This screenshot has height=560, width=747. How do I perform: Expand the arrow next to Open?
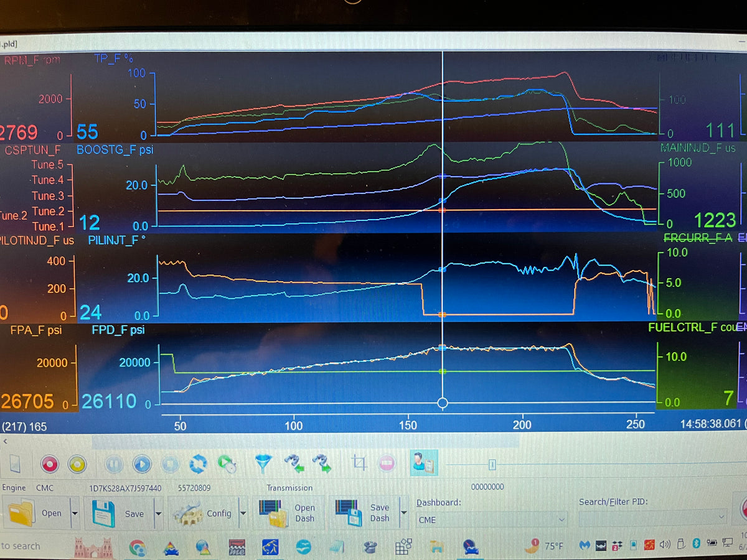click(x=75, y=514)
